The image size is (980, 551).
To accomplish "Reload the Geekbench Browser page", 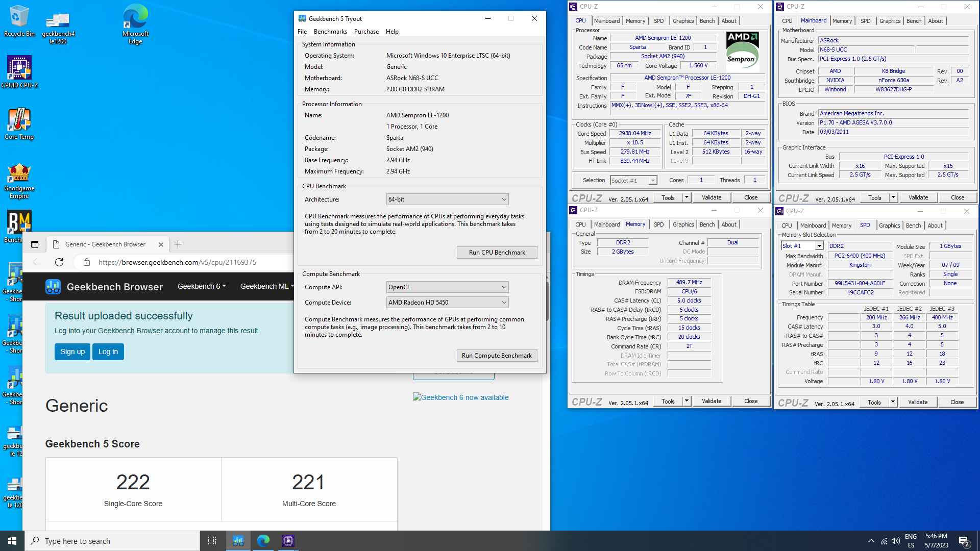I will (x=59, y=262).
